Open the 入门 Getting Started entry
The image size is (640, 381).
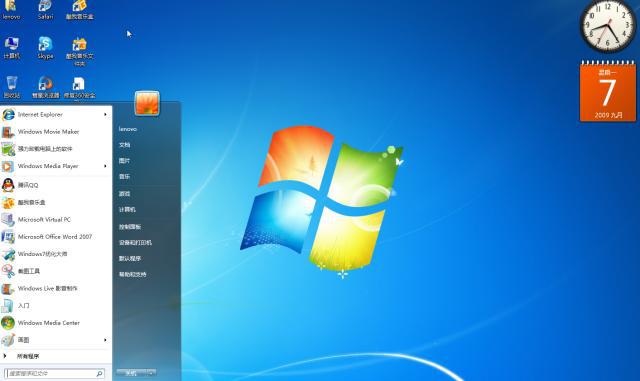(x=56, y=305)
